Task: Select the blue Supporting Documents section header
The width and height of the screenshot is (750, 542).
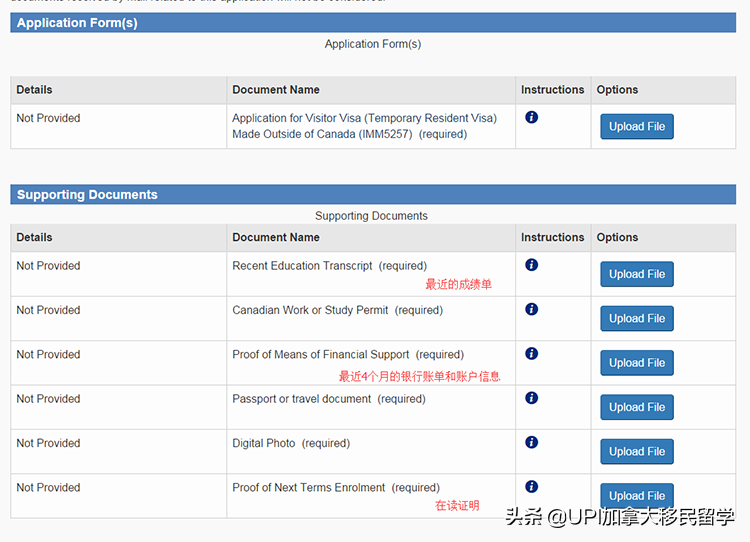Action: point(372,195)
